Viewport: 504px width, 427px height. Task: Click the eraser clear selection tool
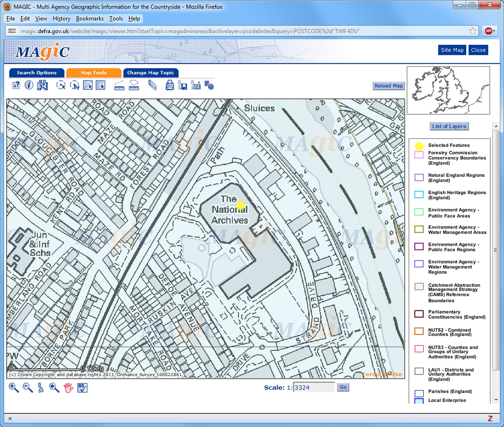coord(152,85)
